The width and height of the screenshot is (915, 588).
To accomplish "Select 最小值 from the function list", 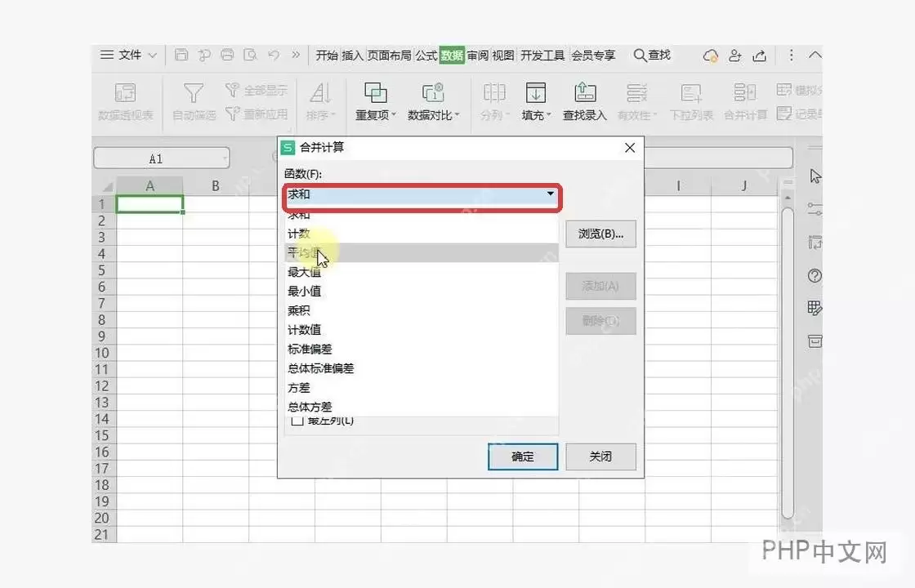I will click(422, 291).
